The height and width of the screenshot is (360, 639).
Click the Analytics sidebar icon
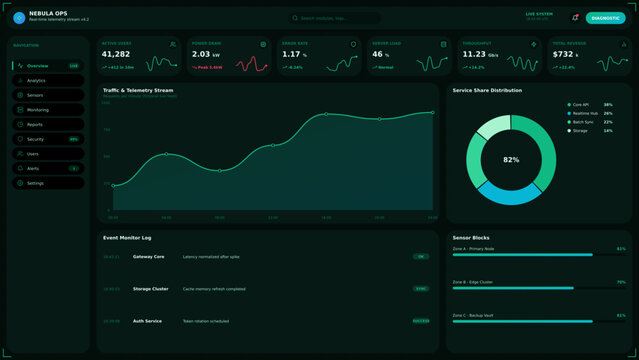coord(20,80)
